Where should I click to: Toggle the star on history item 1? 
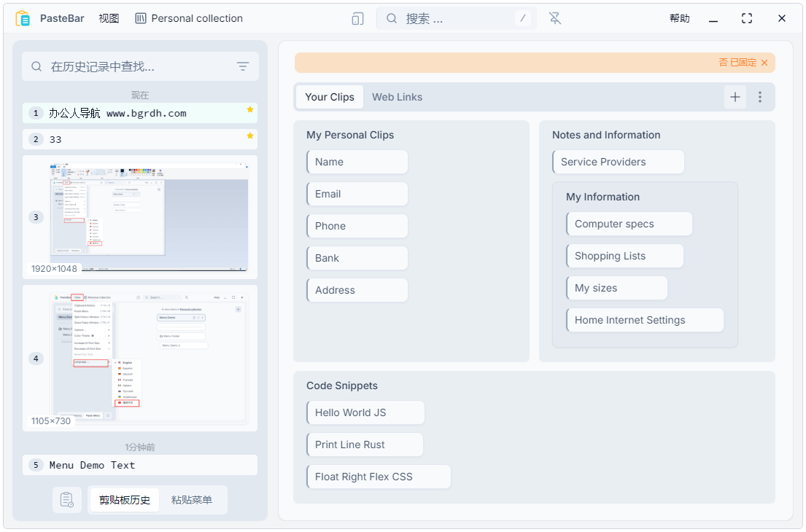[x=249, y=109]
